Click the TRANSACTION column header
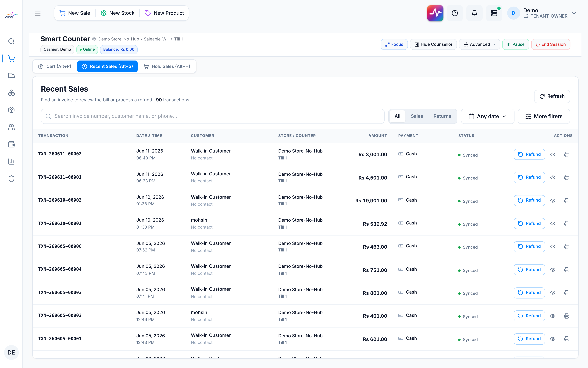Viewport: 588px width, 368px height. 53,136
